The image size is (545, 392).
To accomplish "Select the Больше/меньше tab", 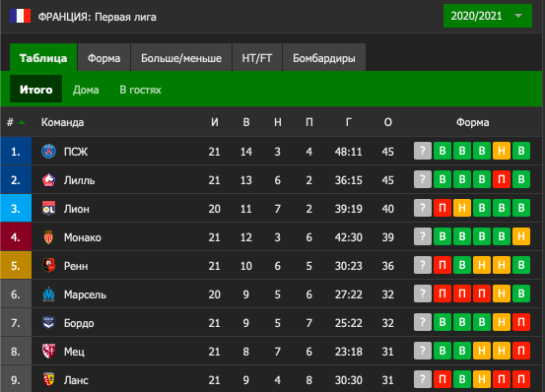I will click(x=181, y=58).
